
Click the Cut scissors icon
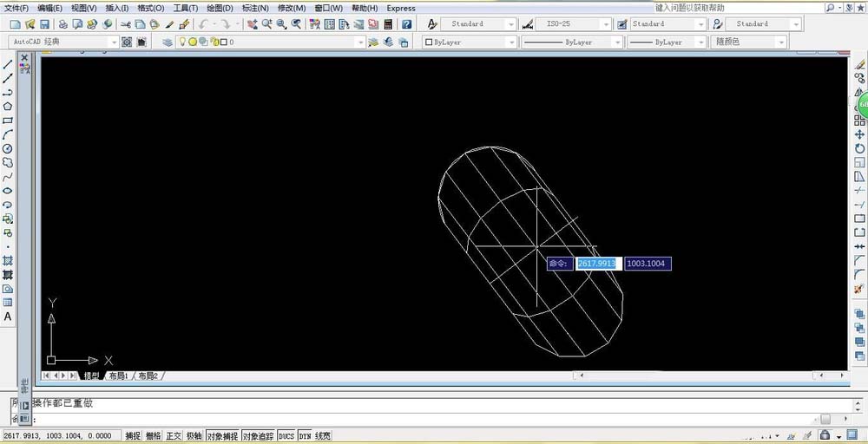pyautogui.click(x=126, y=24)
